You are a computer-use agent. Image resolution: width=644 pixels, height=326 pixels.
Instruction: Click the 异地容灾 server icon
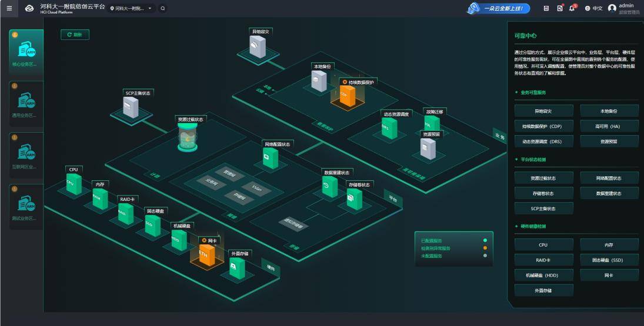pos(258,46)
